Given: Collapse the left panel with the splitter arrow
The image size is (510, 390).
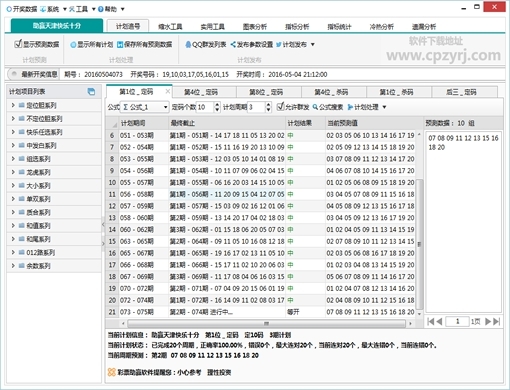Looking at the screenshot, I should (x=103, y=224).
